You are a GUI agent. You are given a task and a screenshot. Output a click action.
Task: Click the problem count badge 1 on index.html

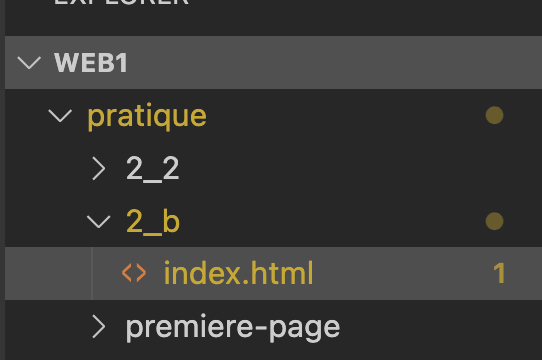click(499, 273)
